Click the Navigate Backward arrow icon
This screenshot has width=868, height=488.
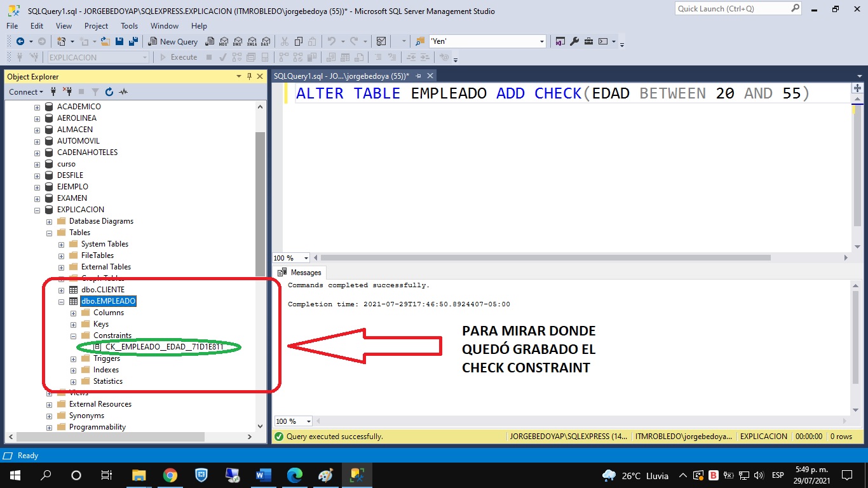(x=20, y=41)
